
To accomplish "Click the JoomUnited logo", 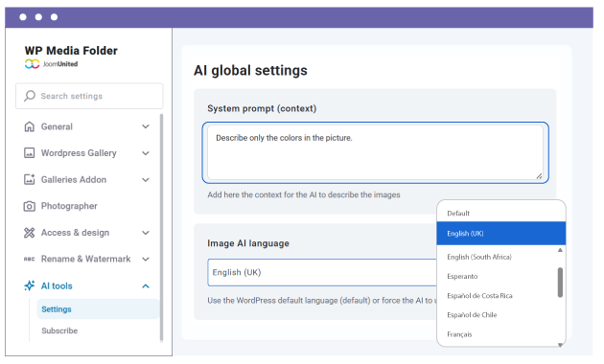I will pos(51,64).
